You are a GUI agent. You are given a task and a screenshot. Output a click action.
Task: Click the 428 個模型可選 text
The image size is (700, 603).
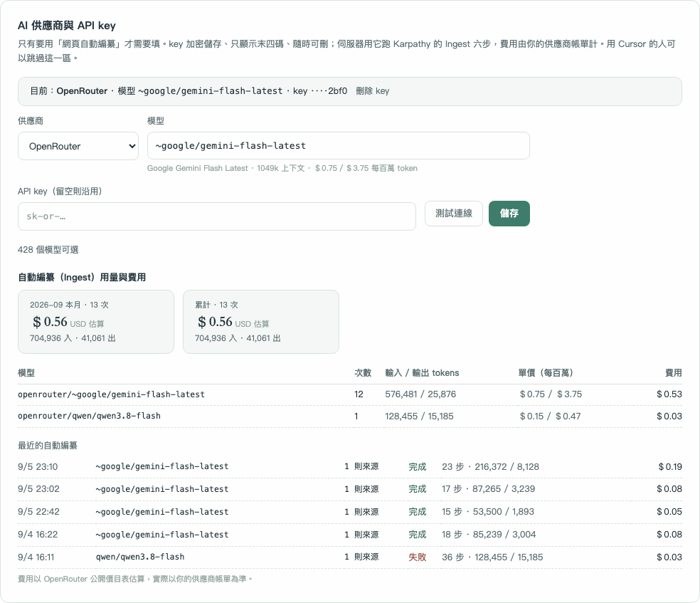pyautogui.click(x=48, y=250)
